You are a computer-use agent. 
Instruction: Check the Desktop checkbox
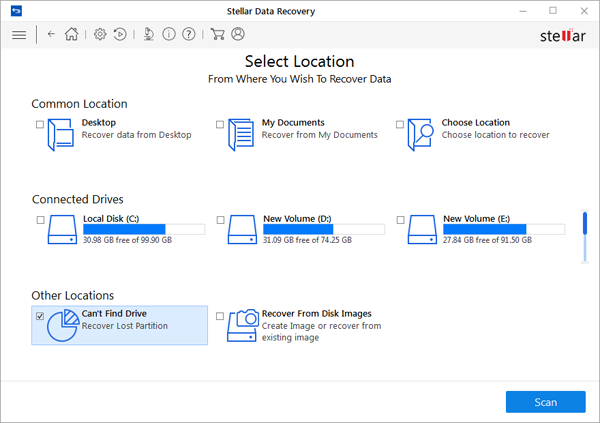[40, 124]
